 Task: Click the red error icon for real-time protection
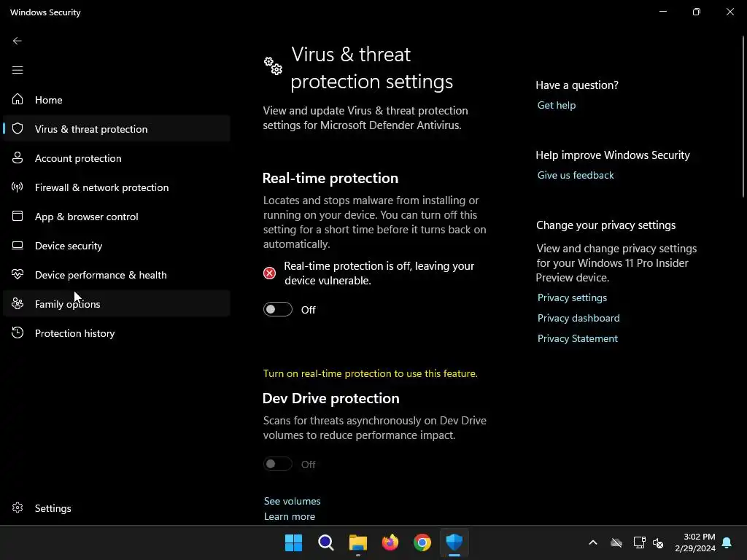tap(269, 273)
